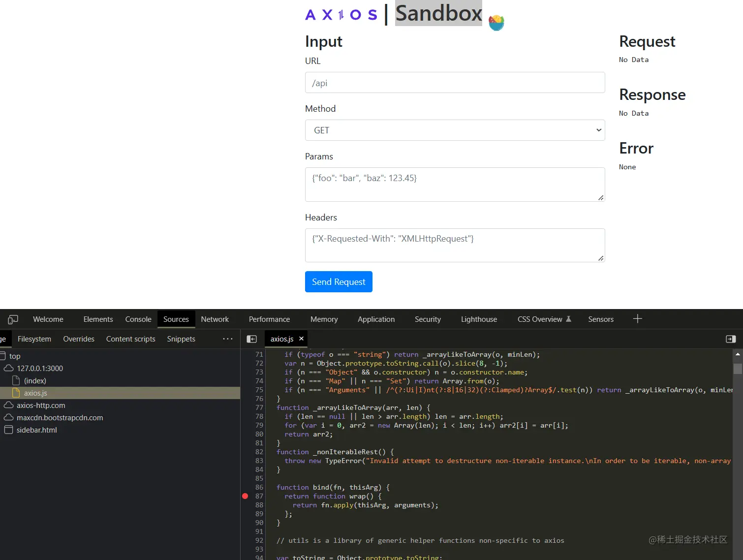Switch to the Welcome tab
Screen dimensions: 743x560
click(48, 319)
